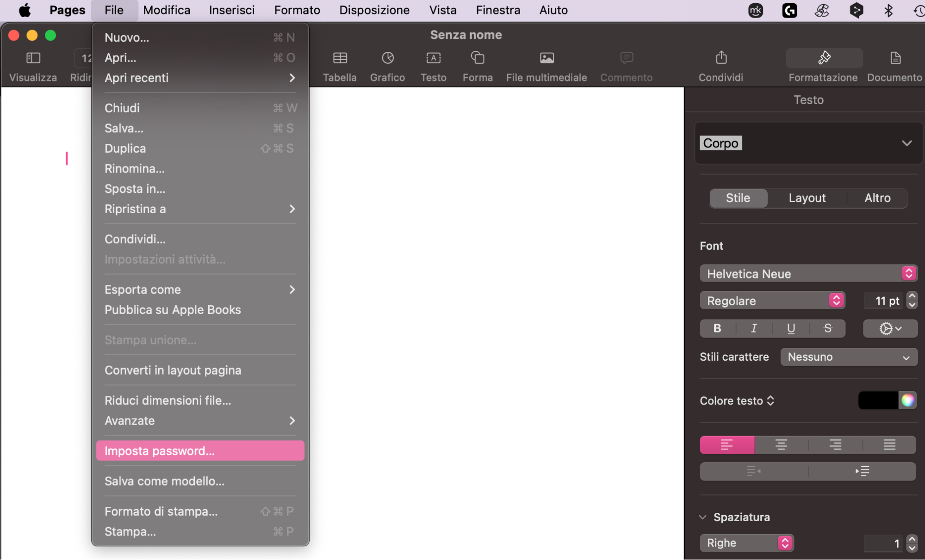Open the Inserisci menu
Viewport: 925px width, 560px height.
(232, 10)
